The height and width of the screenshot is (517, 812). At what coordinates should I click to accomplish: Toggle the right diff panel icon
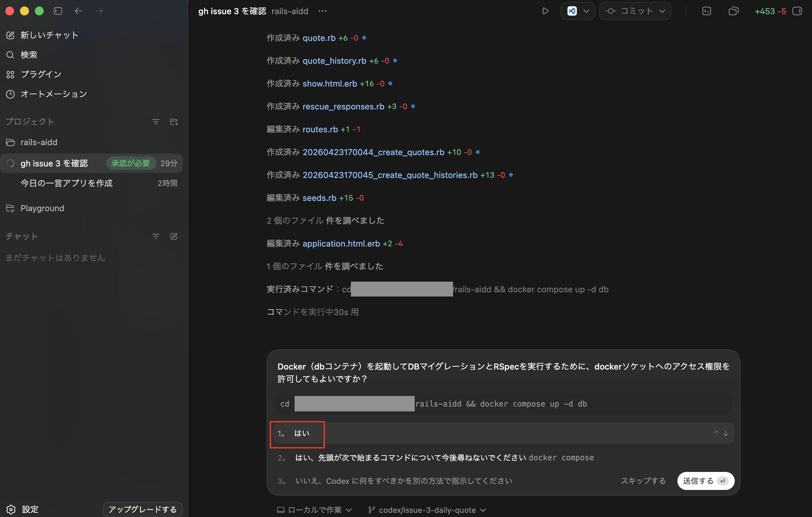point(797,11)
